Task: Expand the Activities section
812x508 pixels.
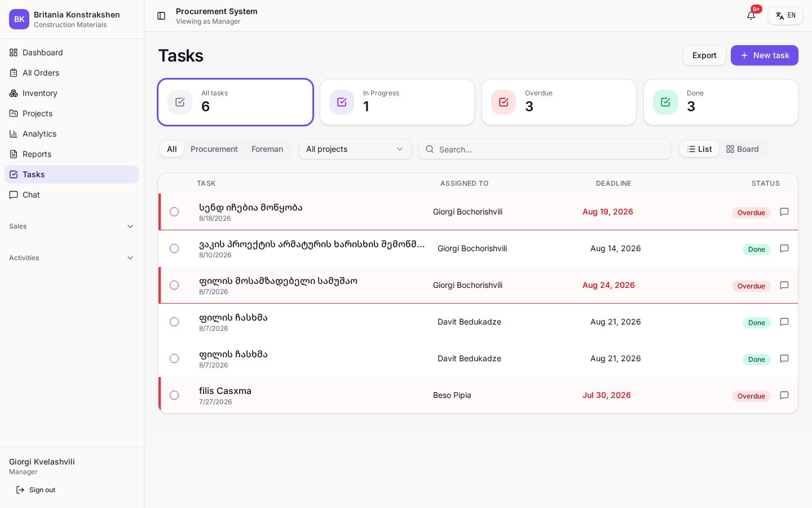Action: tap(72, 258)
